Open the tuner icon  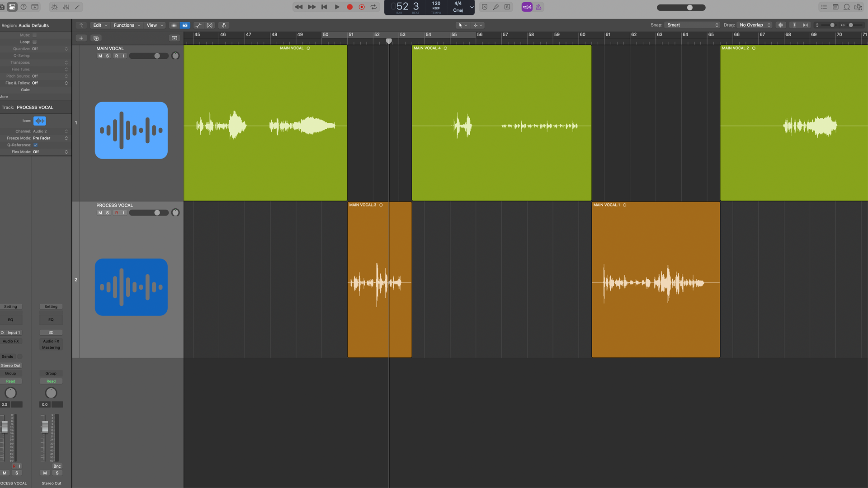[496, 7]
